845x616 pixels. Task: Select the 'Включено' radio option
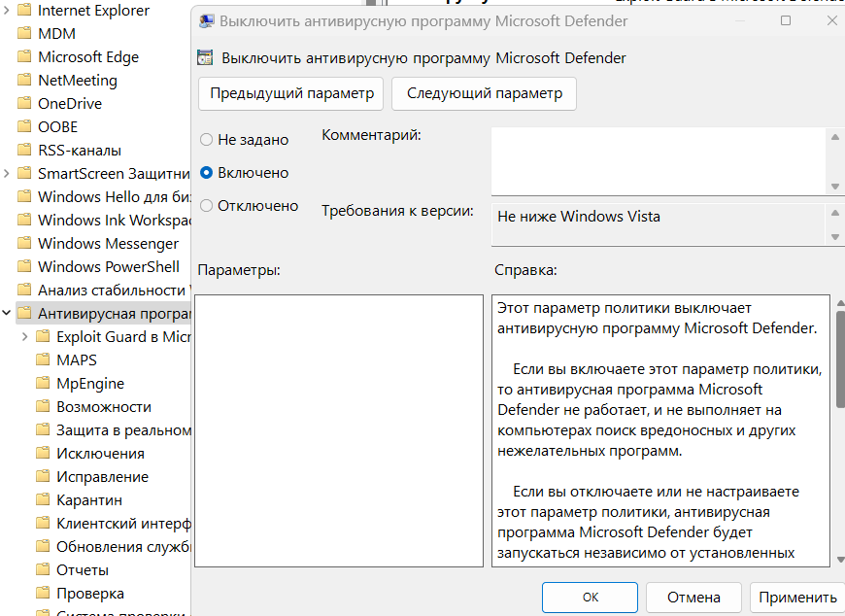pos(207,173)
